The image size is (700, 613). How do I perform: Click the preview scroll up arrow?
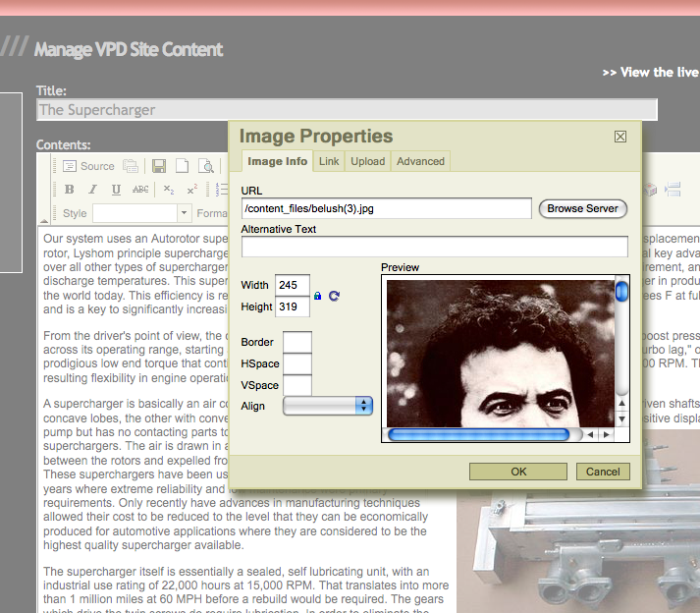[x=621, y=403]
